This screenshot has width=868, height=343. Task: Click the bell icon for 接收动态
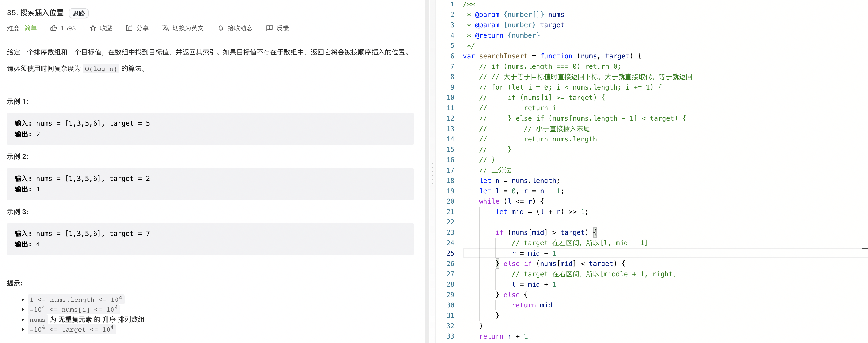pos(221,28)
